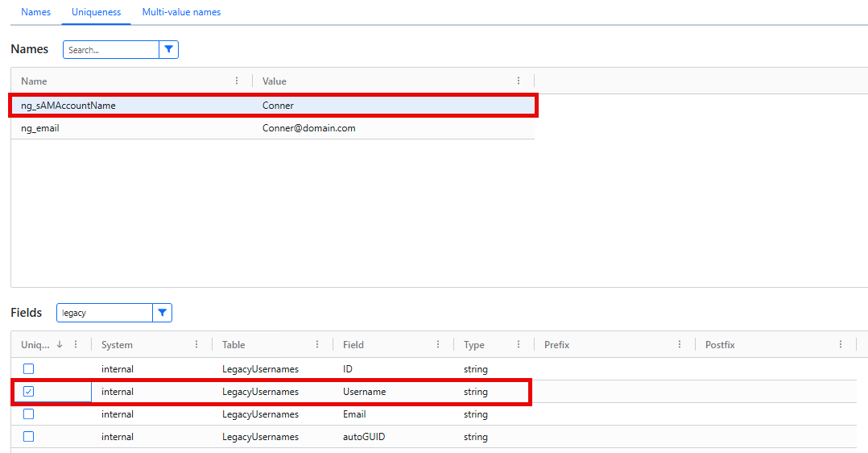Open the Table column options menu
This screenshot has width=868, height=453.
tap(317, 344)
